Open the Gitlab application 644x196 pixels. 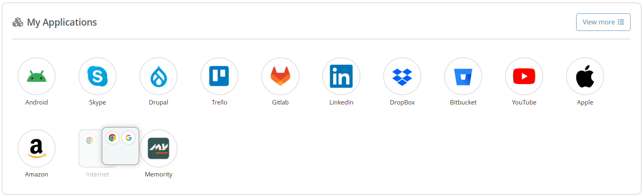[280, 76]
